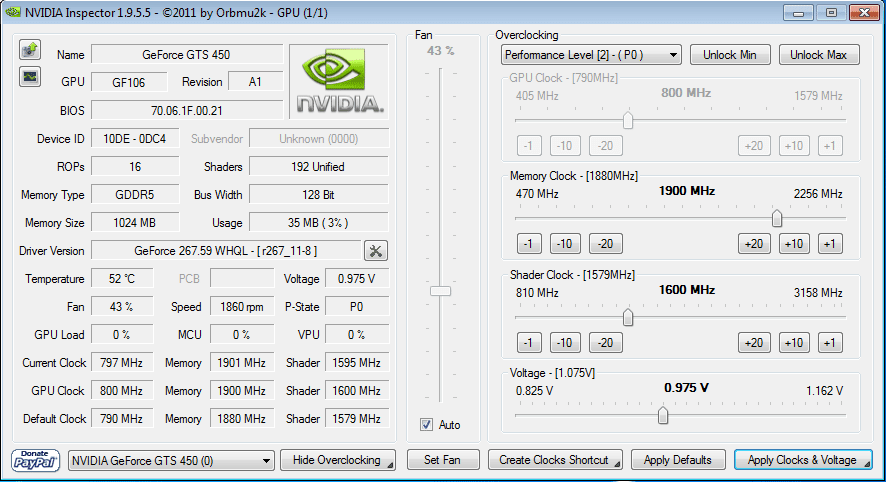Open the sensor monitoring graph icon
The width and height of the screenshot is (886, 482).
(x=30, y=76)
